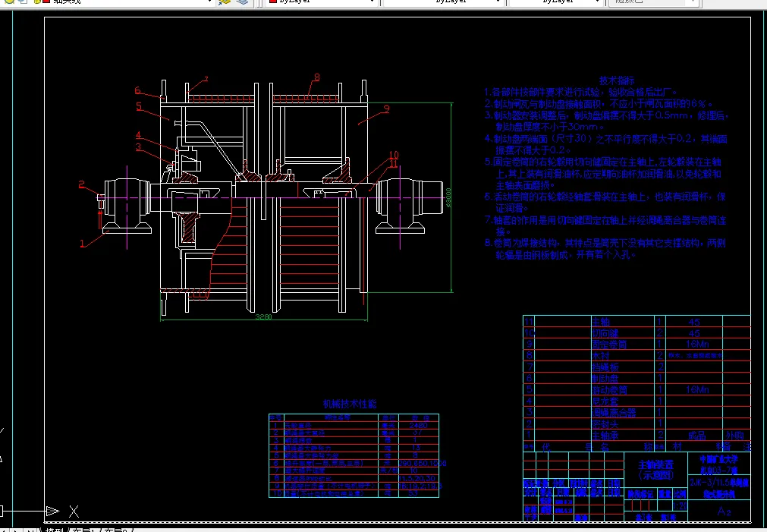Viewport: 767px width, 532px height.
Task: Select the red callout number 10 on the drawing
Action: click(x=394, y=155)
